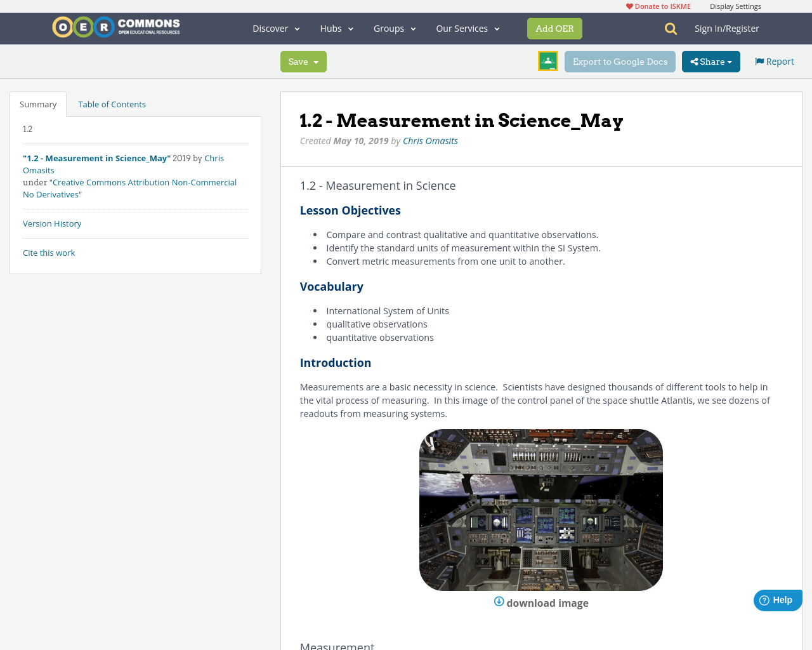Open the Version History link
Viewport: 812px width, 650px height.
point(52,223)
